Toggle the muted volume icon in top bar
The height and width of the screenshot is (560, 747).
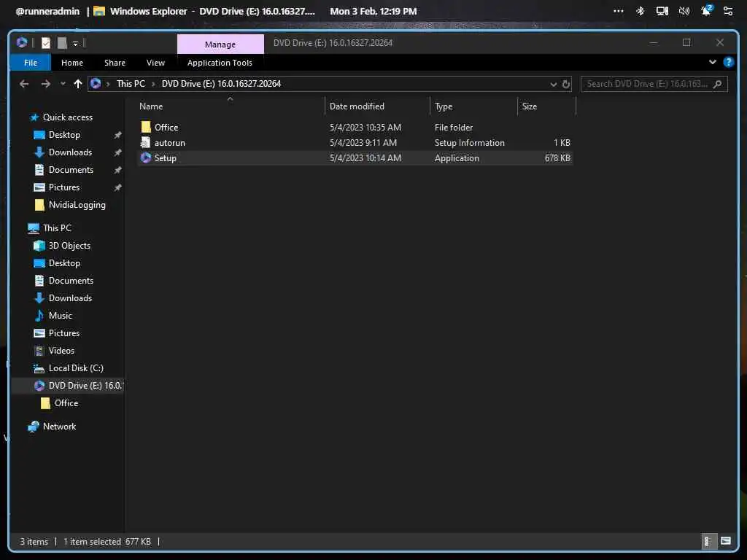point(684,11)
